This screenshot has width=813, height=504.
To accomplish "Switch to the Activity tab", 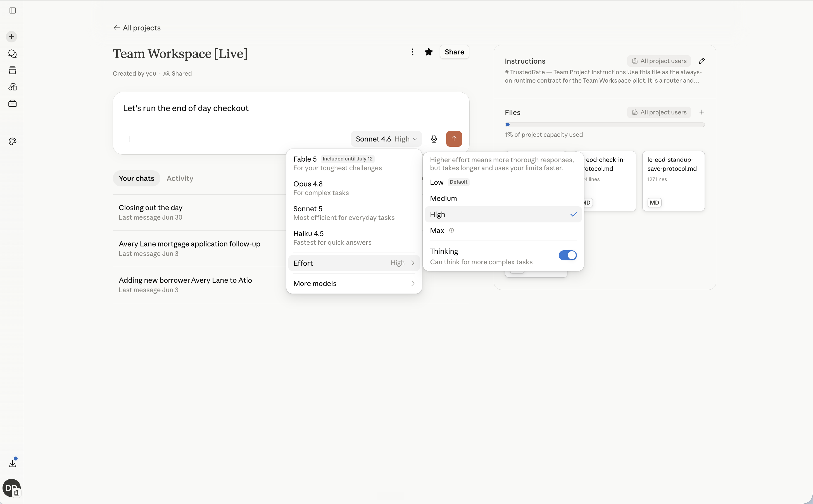I will click(x=180, y=178).
